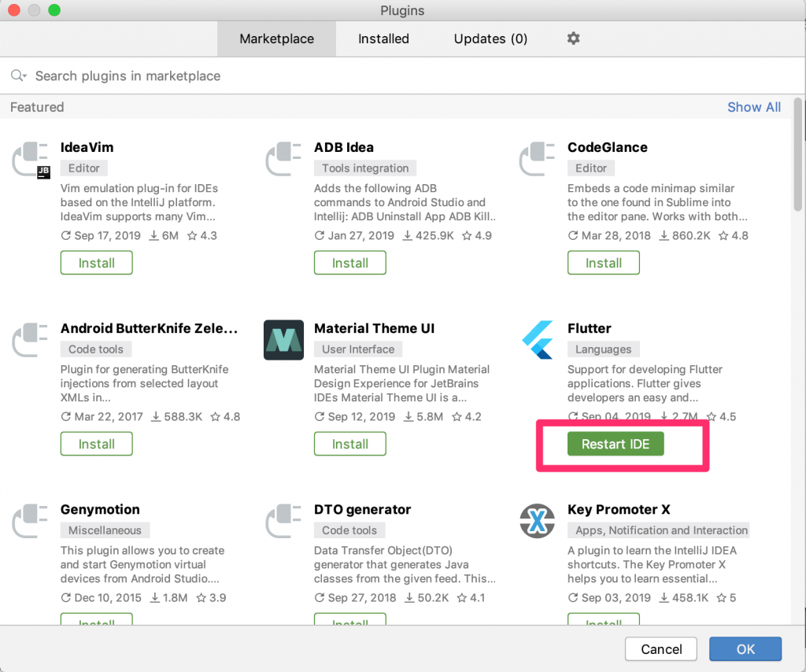Open the DTO generator plugin title
Screen dimensions: 806x672
[362, 509]
